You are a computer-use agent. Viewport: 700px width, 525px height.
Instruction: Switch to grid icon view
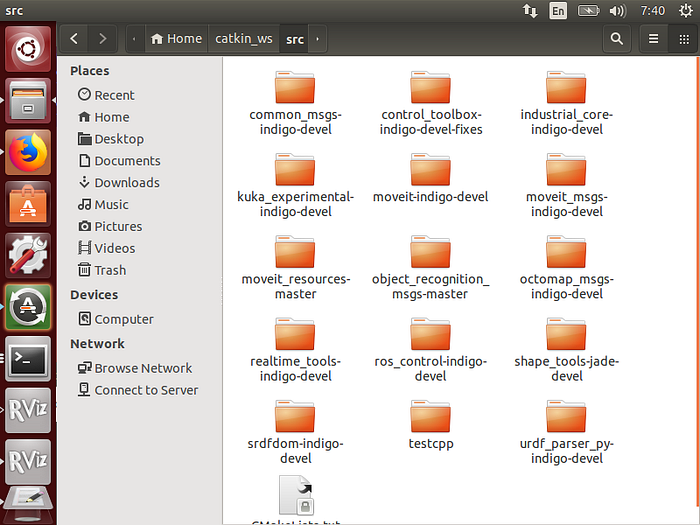pyautogui.click(x=683, y=39)
